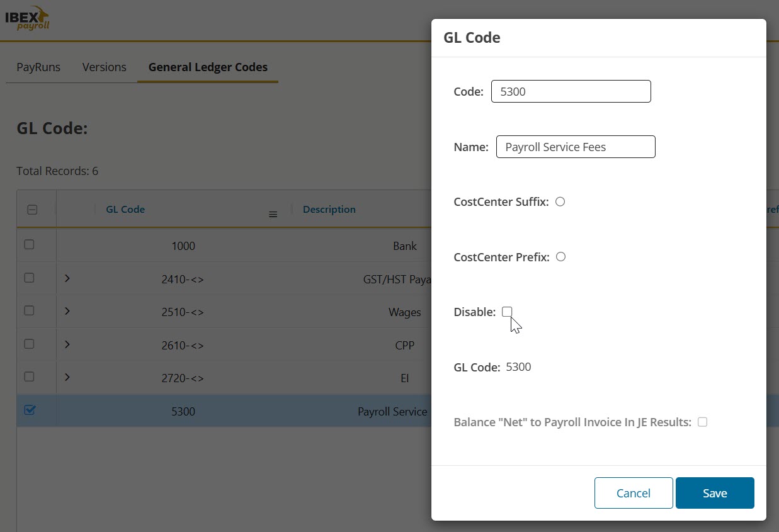779x532 pixels.
Task: Click the read-only GL Code 5300 value
Action: coord(518,366)
